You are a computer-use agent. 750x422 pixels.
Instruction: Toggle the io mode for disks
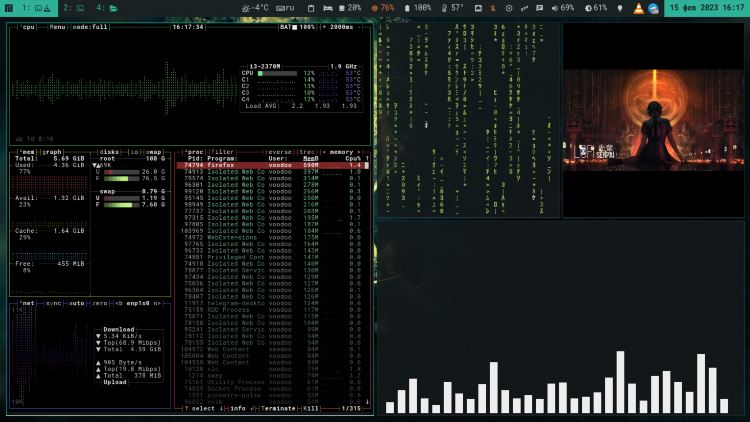[134, 152]
